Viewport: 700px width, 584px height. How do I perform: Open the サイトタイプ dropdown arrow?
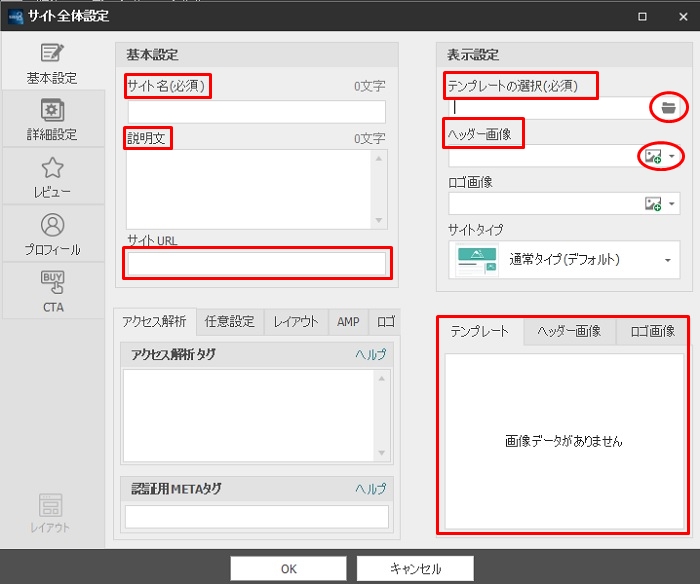(x=668, y=260)
